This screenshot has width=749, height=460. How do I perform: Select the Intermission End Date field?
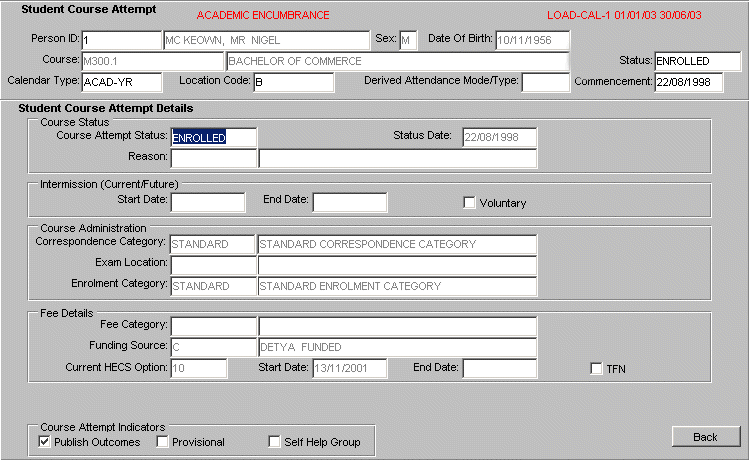(x=349, y=203)
